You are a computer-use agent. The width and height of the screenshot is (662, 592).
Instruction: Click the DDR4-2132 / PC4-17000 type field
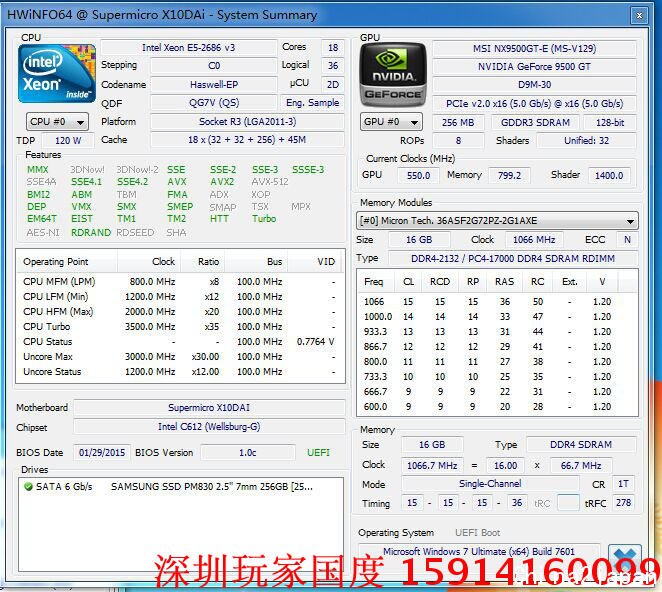(x=513, y=258)
